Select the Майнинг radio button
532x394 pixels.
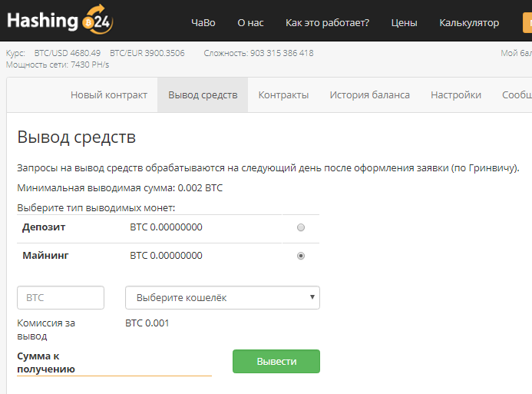301,256
